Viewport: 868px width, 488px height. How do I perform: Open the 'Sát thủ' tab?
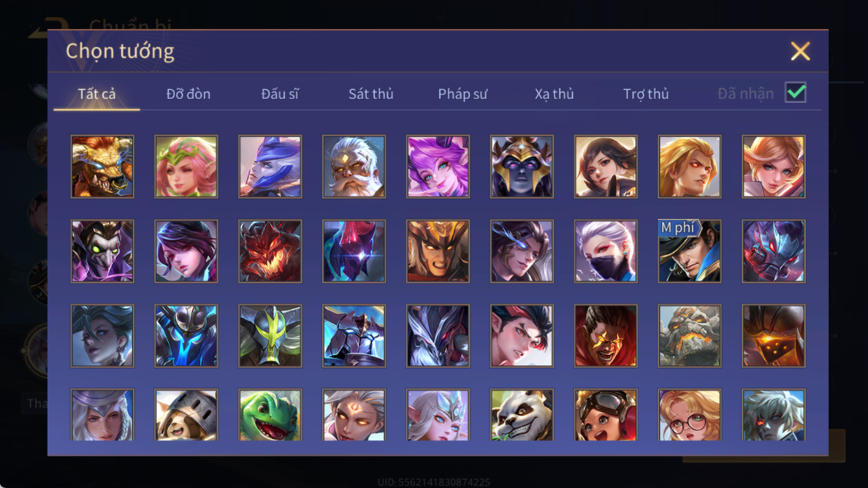point(371,95)
